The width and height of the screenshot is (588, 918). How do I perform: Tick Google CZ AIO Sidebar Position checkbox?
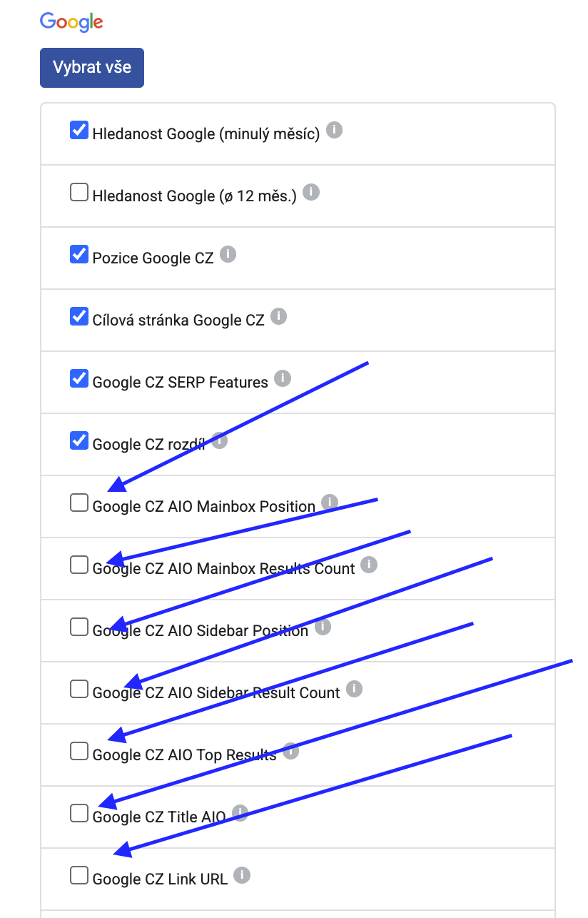(x=78, y=627)
